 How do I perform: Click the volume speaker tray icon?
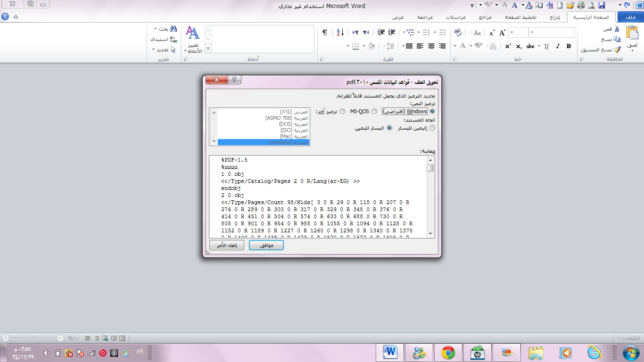[47, 353]
